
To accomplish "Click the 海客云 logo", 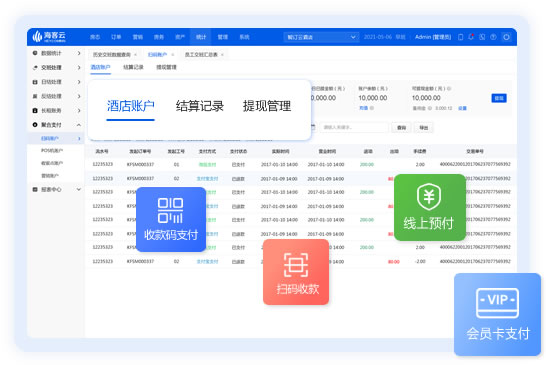I will [x=49, y=36].
